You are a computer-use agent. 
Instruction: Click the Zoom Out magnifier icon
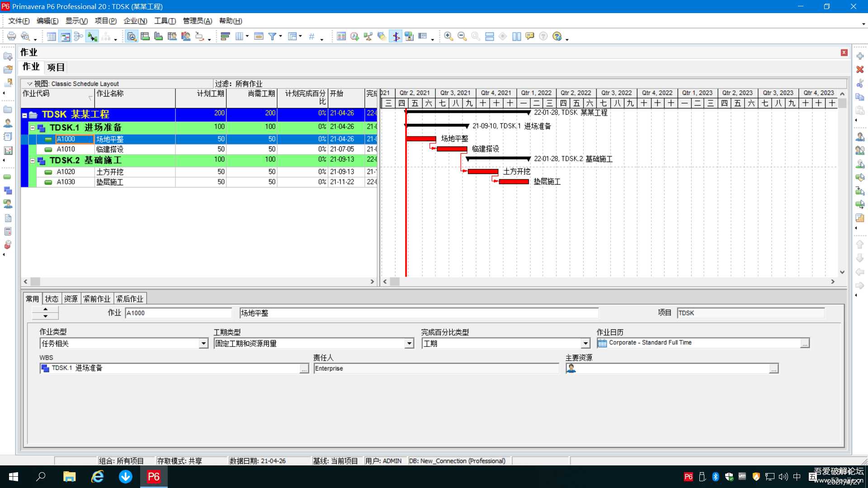click(462, 37)
